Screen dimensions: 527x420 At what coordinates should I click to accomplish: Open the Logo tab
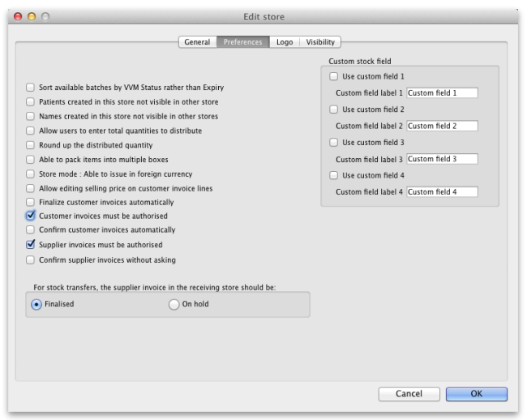click(284, 42)
